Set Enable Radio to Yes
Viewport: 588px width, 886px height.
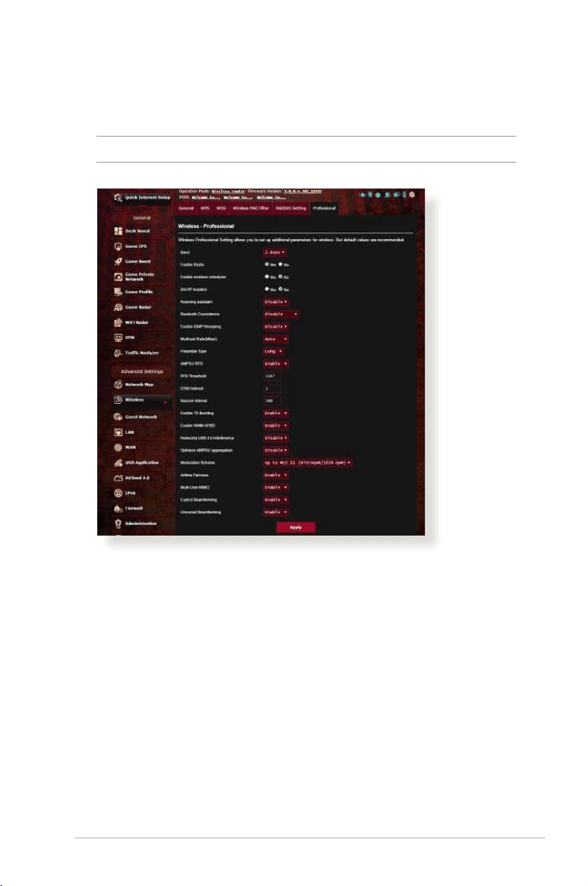pos(267,264)
